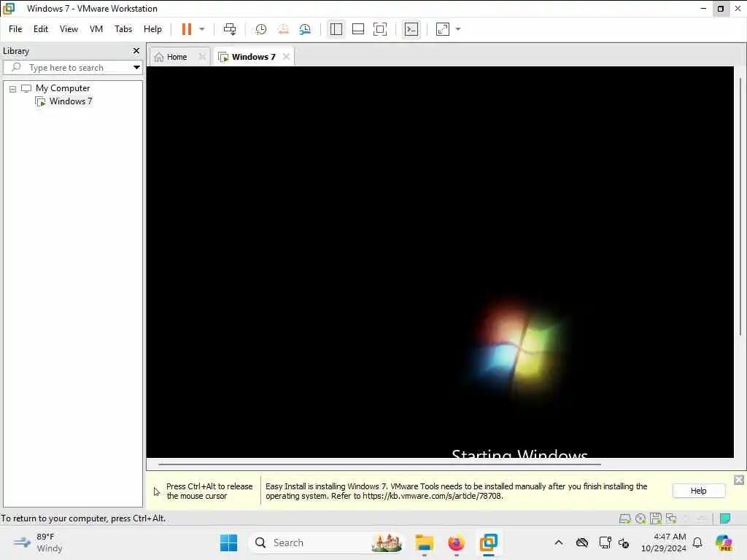Open the Windows Start menu
The width and height of the screenshot is (747, 560).
[228, 542]
